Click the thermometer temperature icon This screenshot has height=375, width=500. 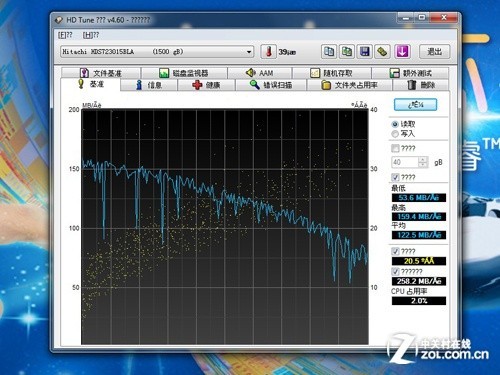point(268,52)
